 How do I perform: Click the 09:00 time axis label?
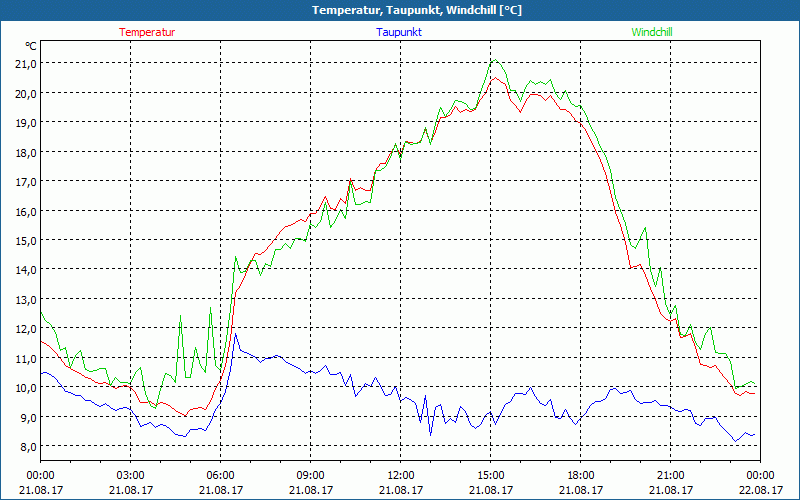pyautogui.click(x=311, y=476)
